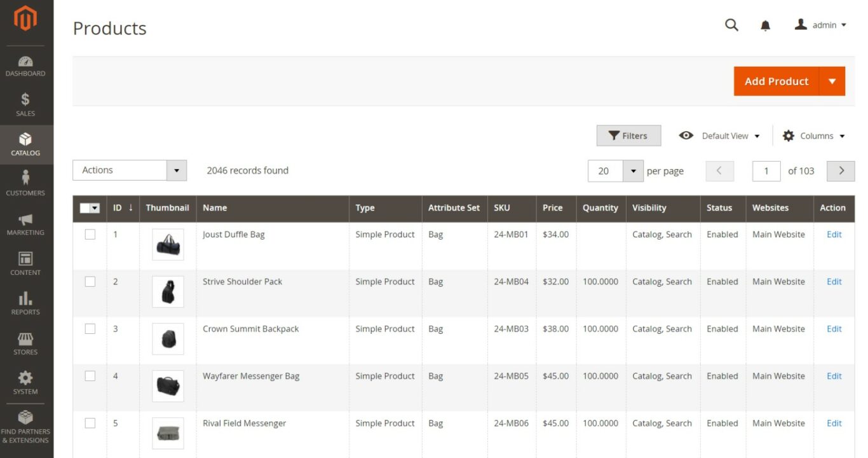
Task: Check the Strive Shoulder Pack row checkbox
Action: point(90,281)
